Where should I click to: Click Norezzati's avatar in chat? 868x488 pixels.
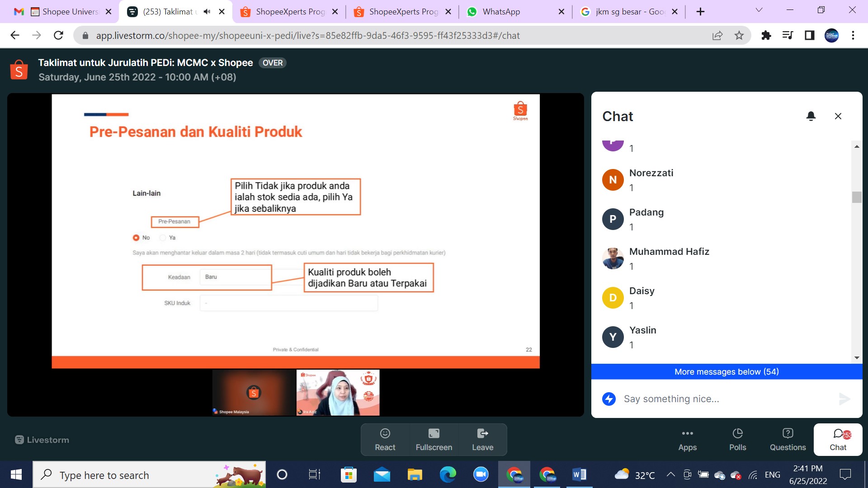tap(613, 180)
